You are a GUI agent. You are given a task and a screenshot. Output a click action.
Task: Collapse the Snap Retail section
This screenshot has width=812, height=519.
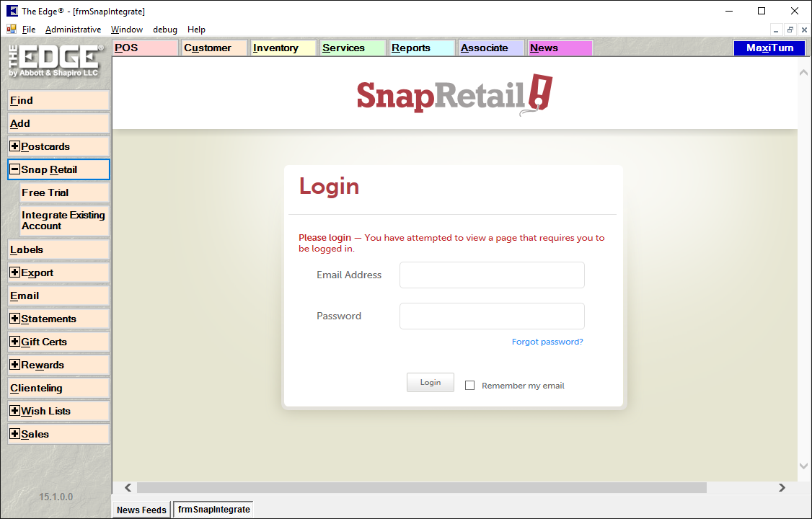tap(14, 169)
